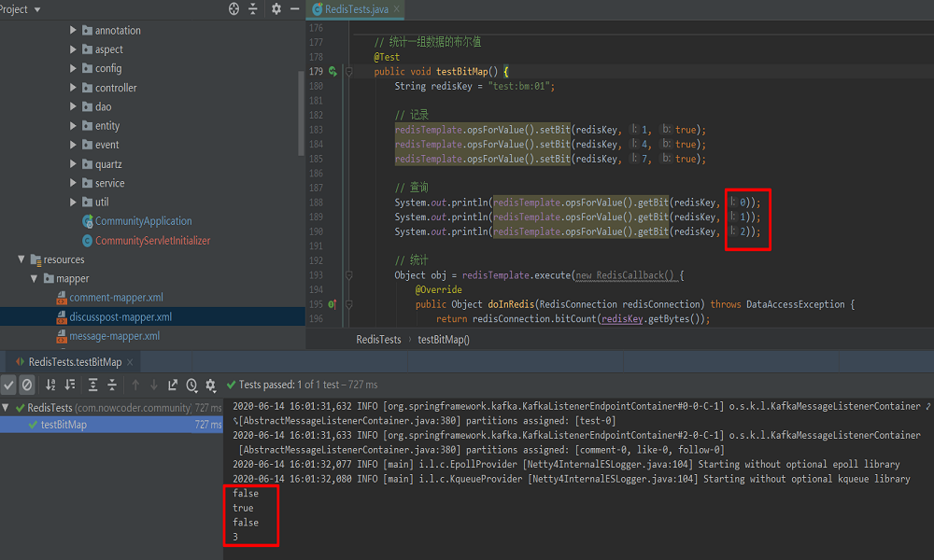Toggle Show Ignored tests button
The image size is (934, 560).
pos(27,385)
